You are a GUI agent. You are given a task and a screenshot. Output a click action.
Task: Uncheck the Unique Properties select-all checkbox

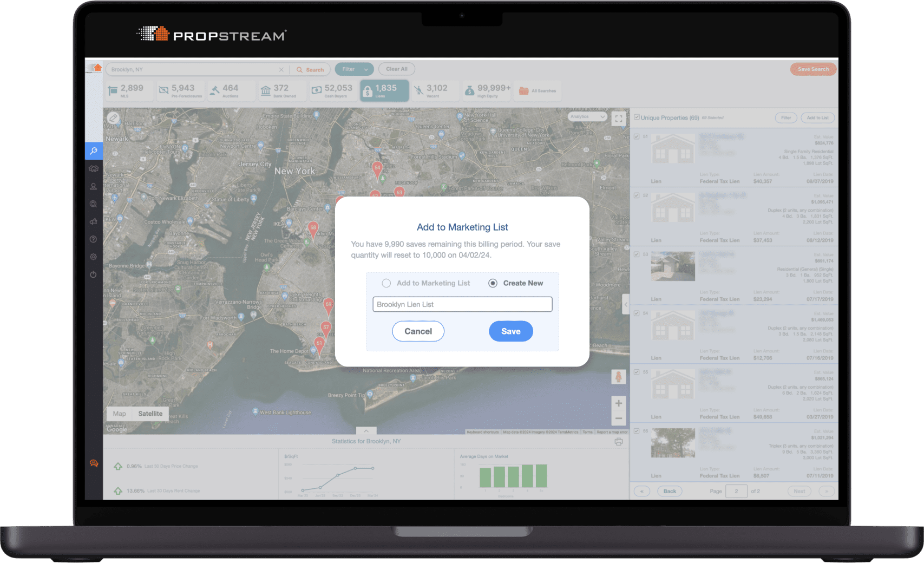[637, 117]
